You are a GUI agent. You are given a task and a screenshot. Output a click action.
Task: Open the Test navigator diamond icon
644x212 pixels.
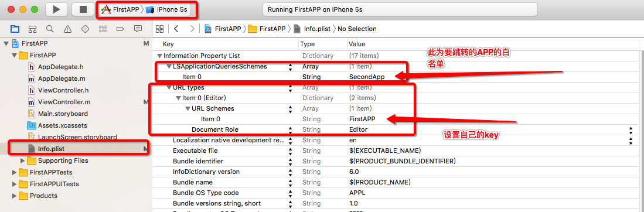tap(85, 29)
